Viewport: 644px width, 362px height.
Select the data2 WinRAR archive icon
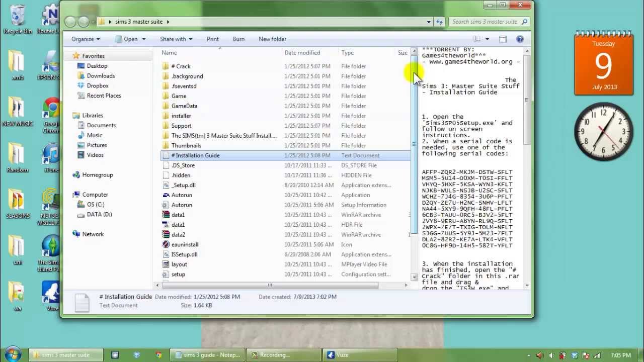click(166, 234)
